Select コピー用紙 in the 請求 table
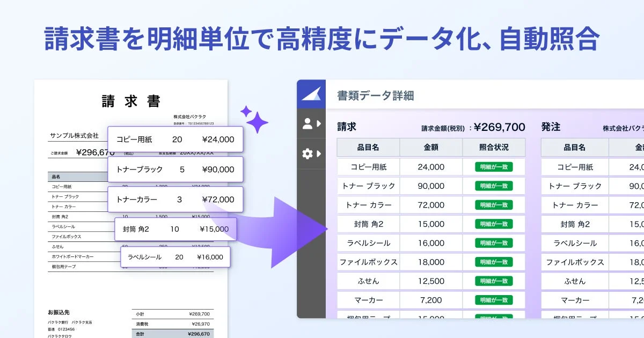Image resolution: width=644 pixels, height=338 pixels. pos(368,167)
